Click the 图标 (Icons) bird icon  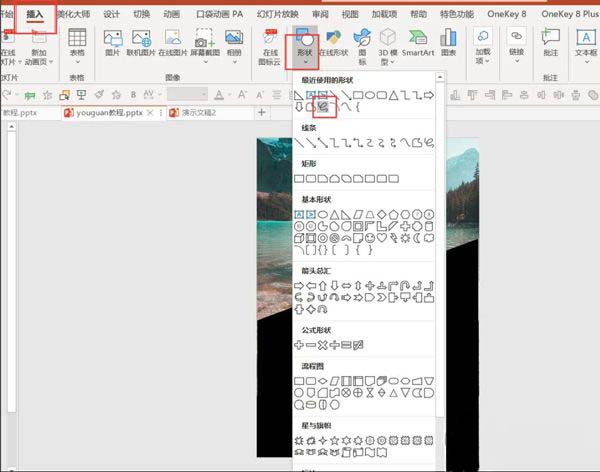coord(362,47)
